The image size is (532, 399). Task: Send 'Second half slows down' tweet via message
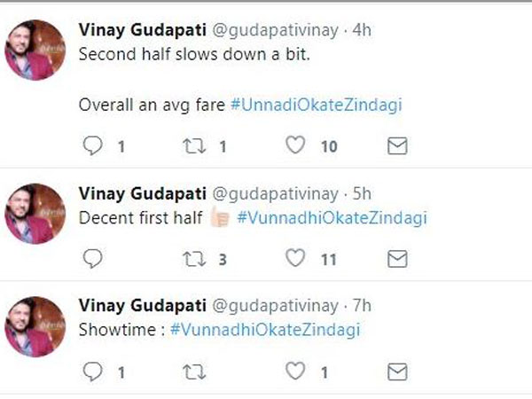398,146
